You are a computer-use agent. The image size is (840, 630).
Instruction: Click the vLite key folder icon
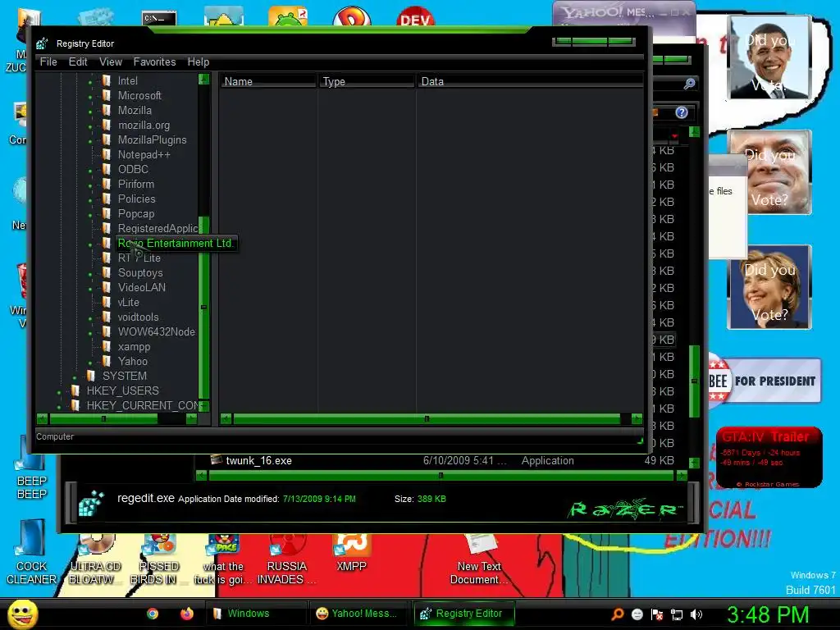coord(106,302)
